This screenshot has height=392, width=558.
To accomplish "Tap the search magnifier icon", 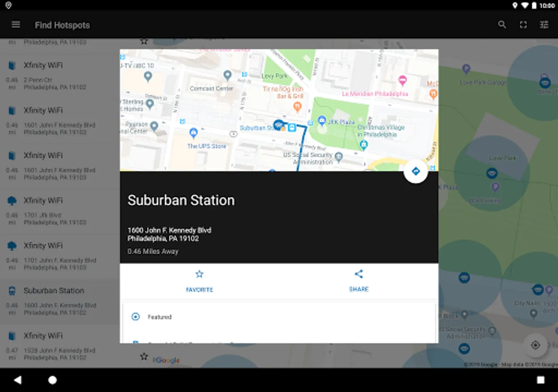I will pos(502,25).
